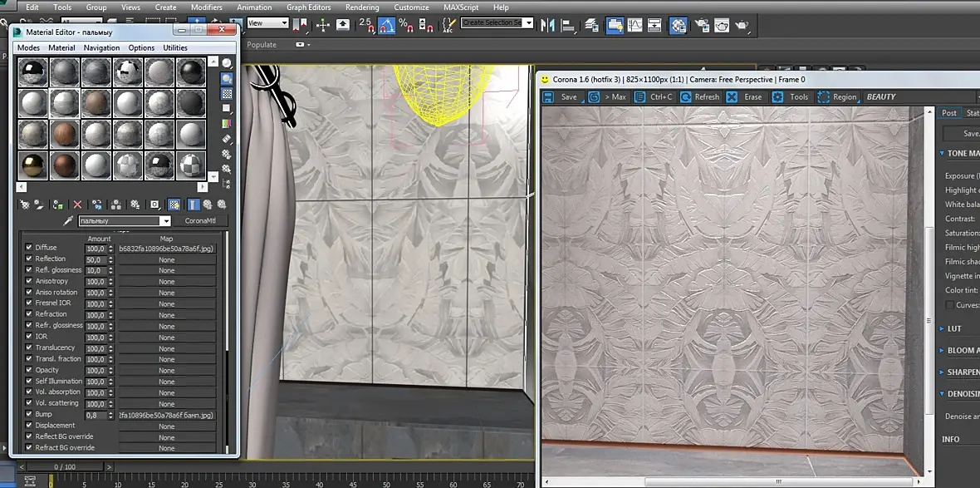Click the Reflection map None button

(167, 259)
